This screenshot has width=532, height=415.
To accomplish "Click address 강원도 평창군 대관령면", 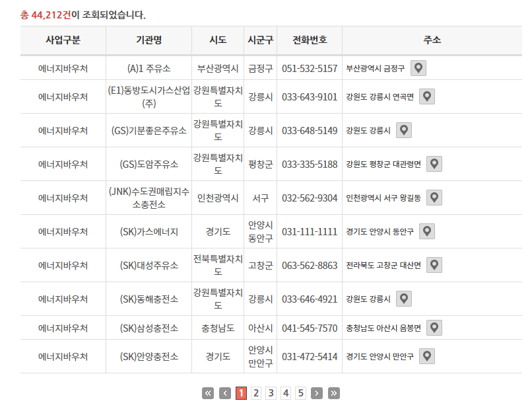I will click(x=383, y=165).
